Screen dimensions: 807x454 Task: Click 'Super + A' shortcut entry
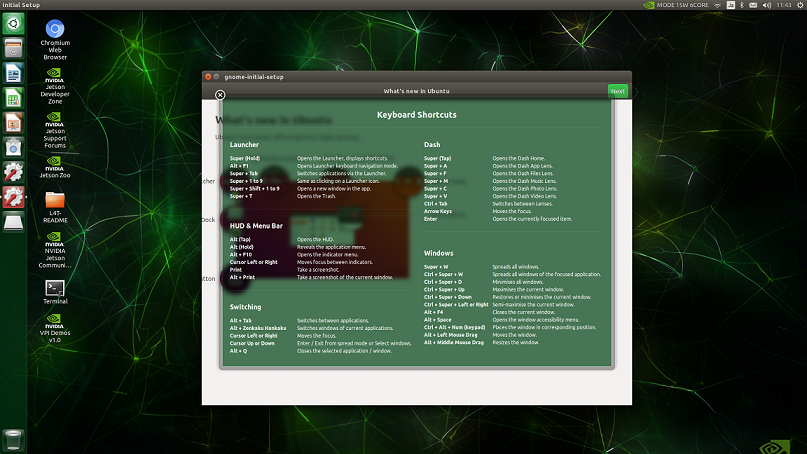coord(435,166)
